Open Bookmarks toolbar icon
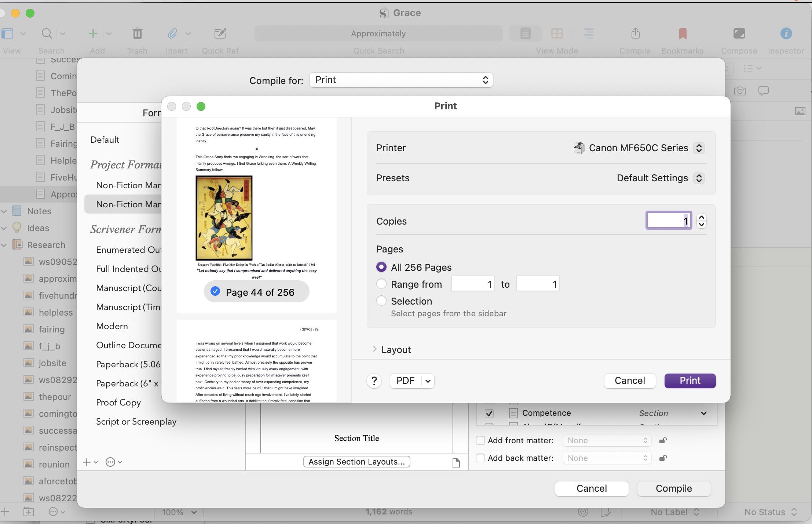 click(x=683, y=33)
